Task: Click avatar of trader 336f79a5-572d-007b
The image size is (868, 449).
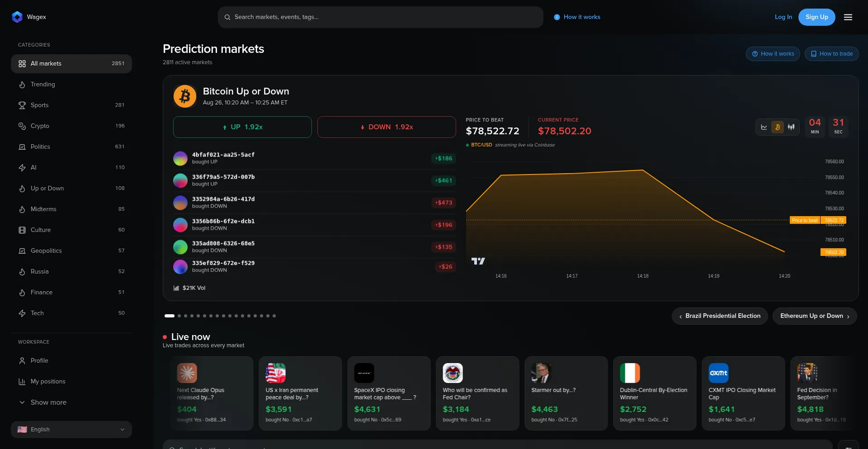Action: click(180, 180)
